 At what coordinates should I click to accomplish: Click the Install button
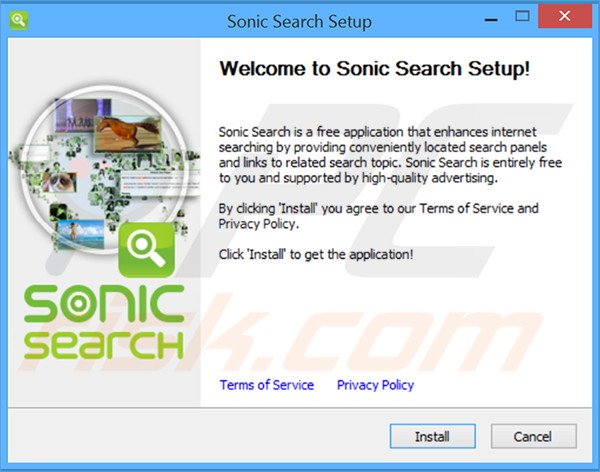click(x=432, y=436)
